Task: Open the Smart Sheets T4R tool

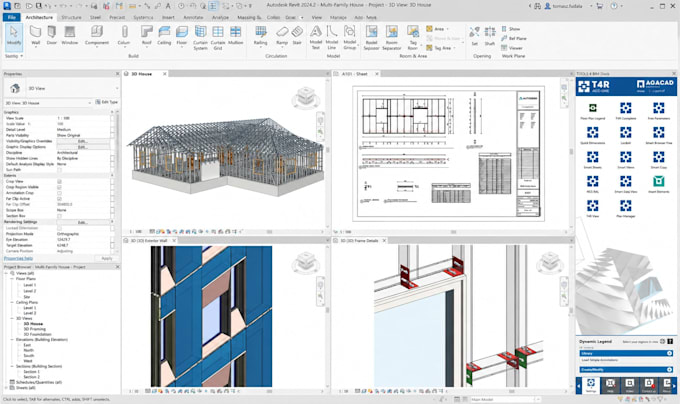Action: pyautogui.click(x=592, y=160)
